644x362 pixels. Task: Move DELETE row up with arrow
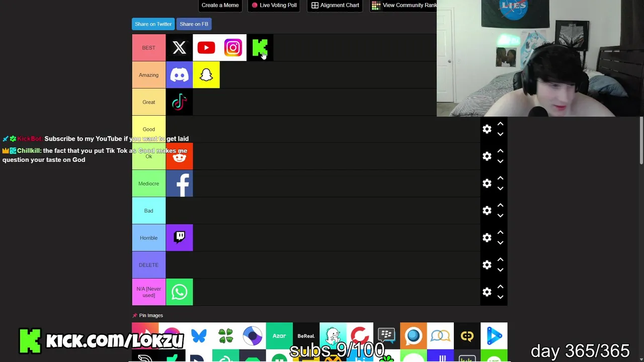coord(500,259)
